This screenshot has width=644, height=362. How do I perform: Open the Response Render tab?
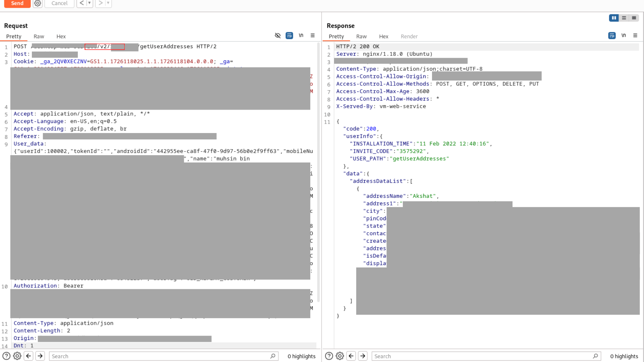tap(409, 36)
